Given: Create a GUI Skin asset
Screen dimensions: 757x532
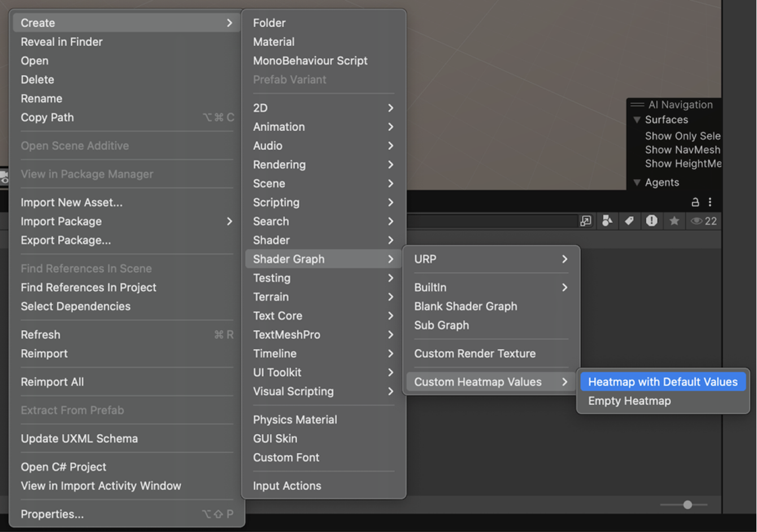Looking at the screenshot, I should (323, 438).
